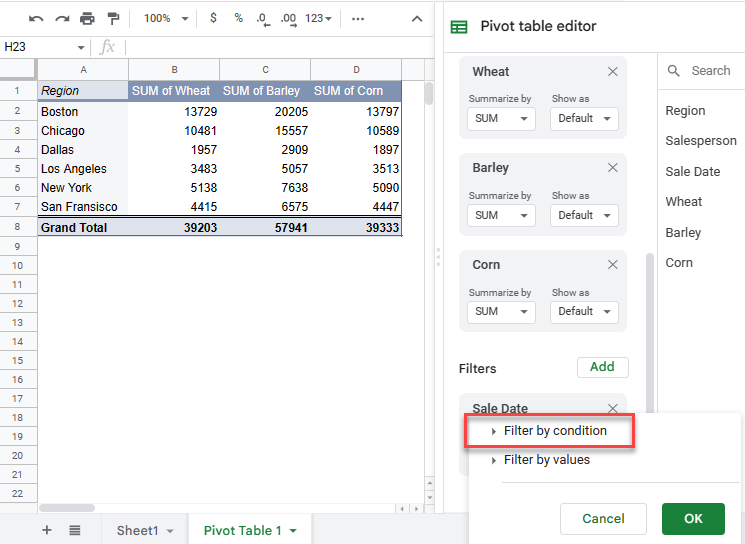The width and height of the screenshot is (745, 544).
Task: Print the spreadsheet using printer icon
Action: coord(87,18)
